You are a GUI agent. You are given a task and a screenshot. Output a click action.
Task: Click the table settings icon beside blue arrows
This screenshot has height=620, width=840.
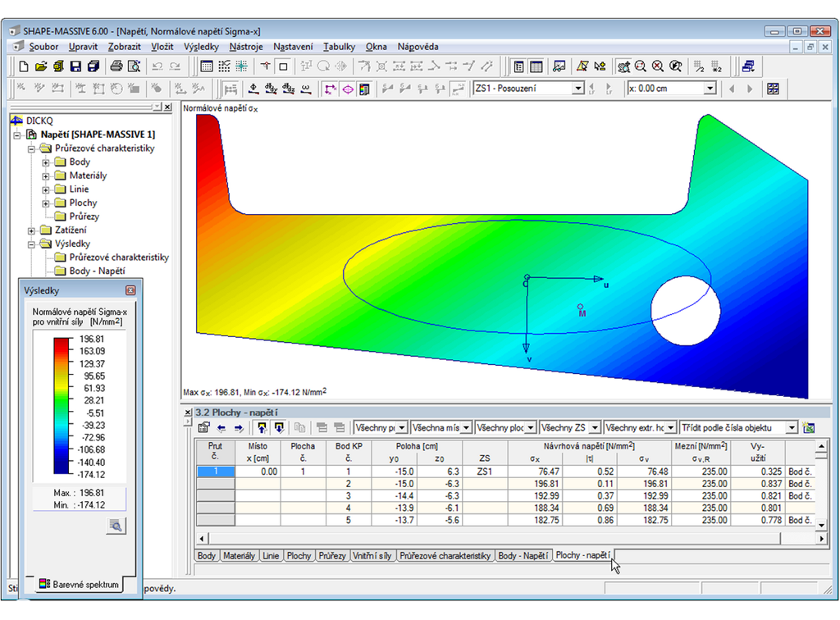[x=203, y=428]
